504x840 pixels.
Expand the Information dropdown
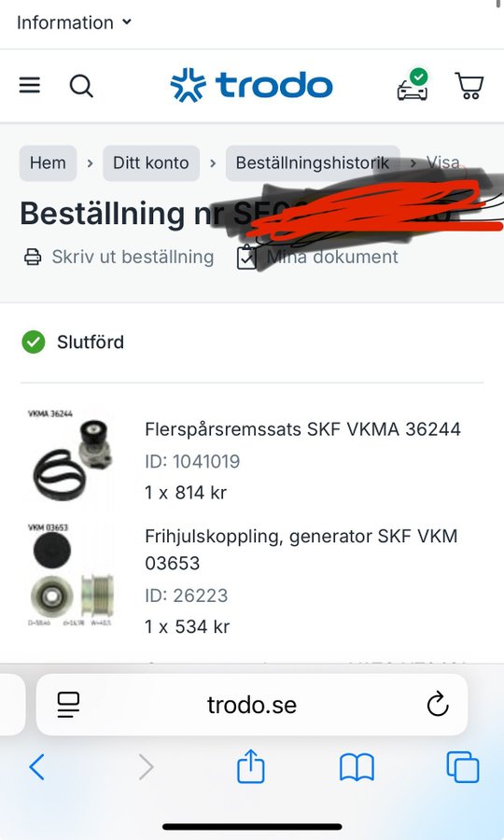point(74,22)
